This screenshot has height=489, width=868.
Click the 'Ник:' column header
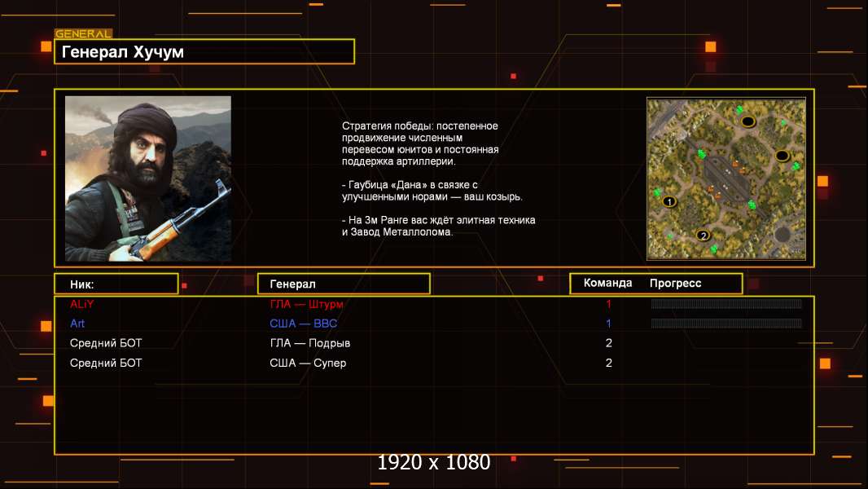(x=116, y=284)
